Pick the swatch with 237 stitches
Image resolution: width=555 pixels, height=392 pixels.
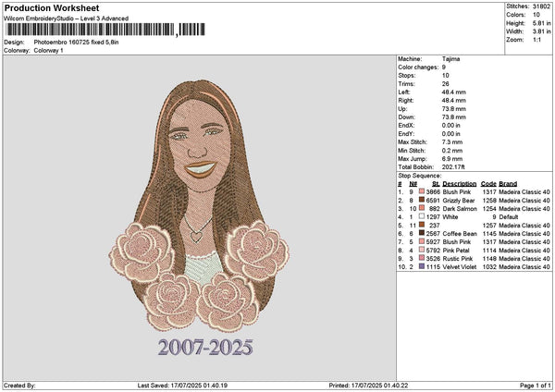(422, 225)
